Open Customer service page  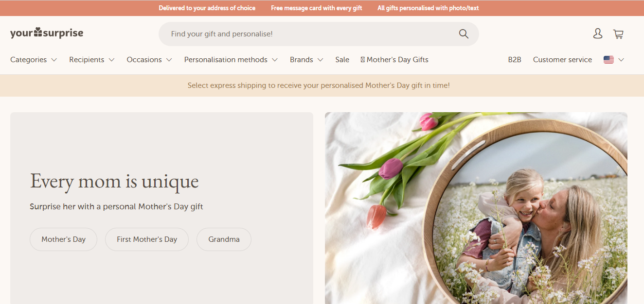pyautogui.click(x=562, y=60)
